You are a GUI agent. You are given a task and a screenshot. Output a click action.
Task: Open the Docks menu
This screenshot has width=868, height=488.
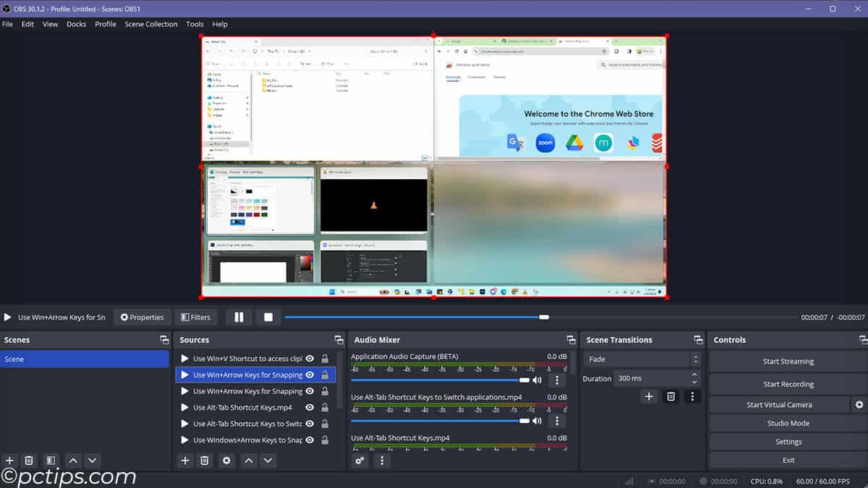76,24
